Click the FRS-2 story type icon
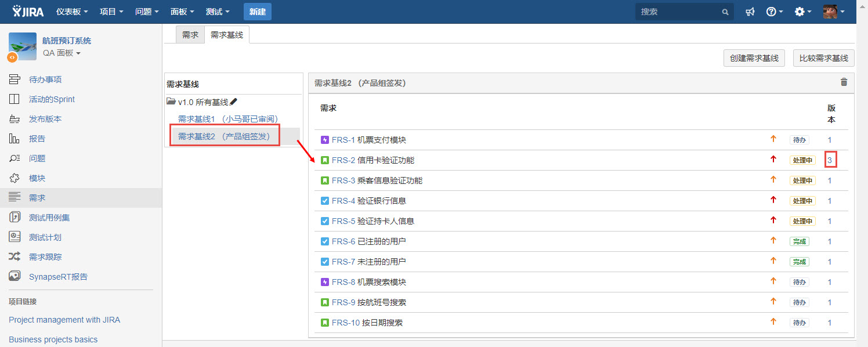The image size is (868, 347). click(x=325, y=160)
